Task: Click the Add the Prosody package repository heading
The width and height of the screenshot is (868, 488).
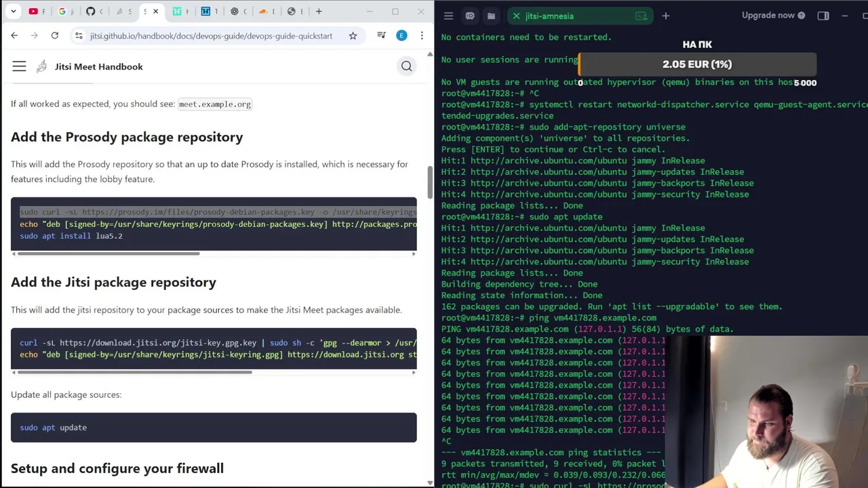Action: (x=127, y=137)
